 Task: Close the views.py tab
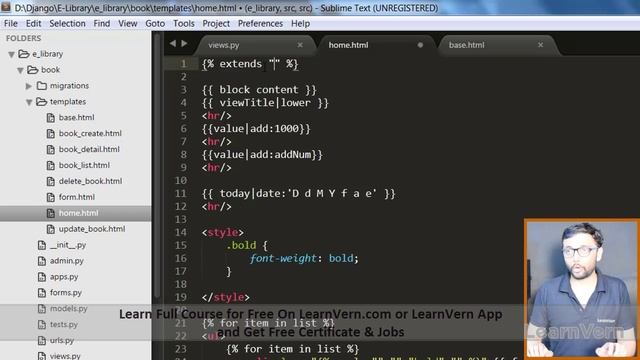(x=300, y=45)
